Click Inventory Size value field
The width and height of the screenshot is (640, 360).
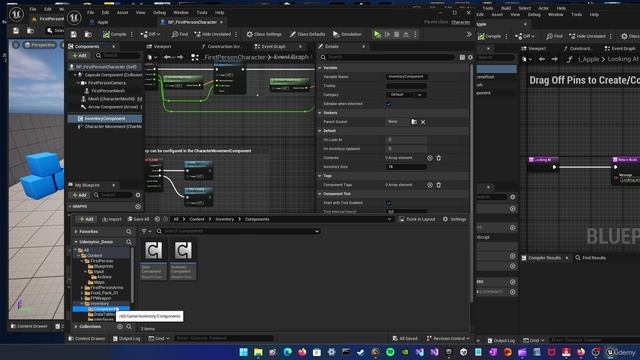[406, 167]
